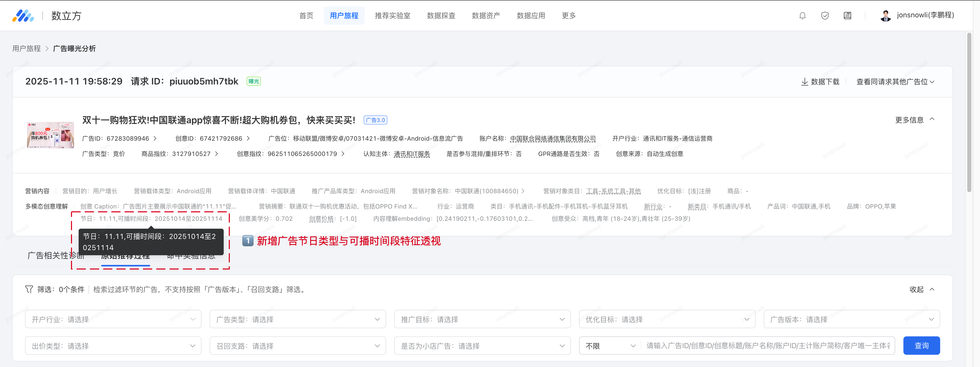Open the 中国联合网络通信集团有限公司 account link
Viewport: 980px width, 367px height.
[552, 138]
